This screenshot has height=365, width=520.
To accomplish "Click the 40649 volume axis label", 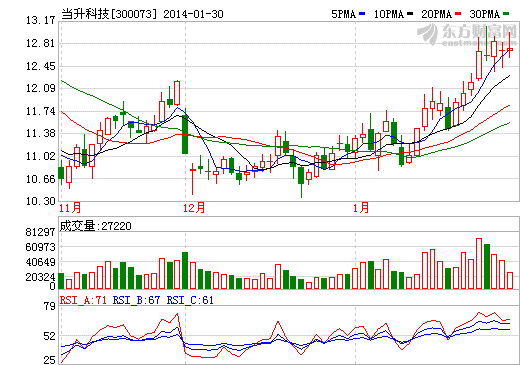I will pos(40,262).
